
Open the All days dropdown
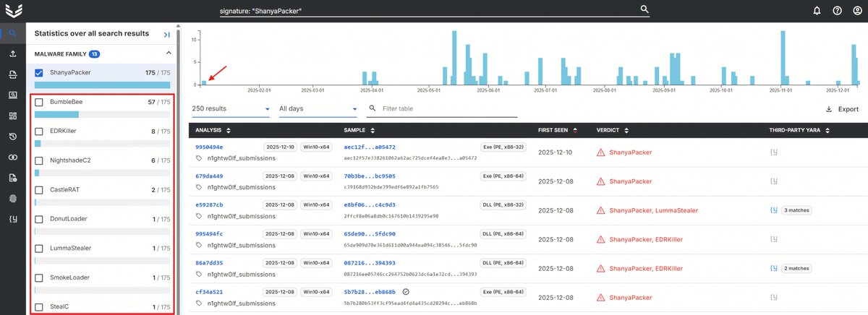click(x=318, y=109)
